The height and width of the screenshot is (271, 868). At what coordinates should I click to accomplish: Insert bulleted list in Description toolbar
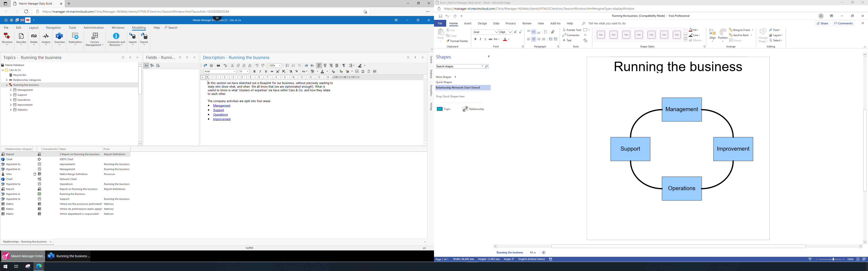point(288,66)
